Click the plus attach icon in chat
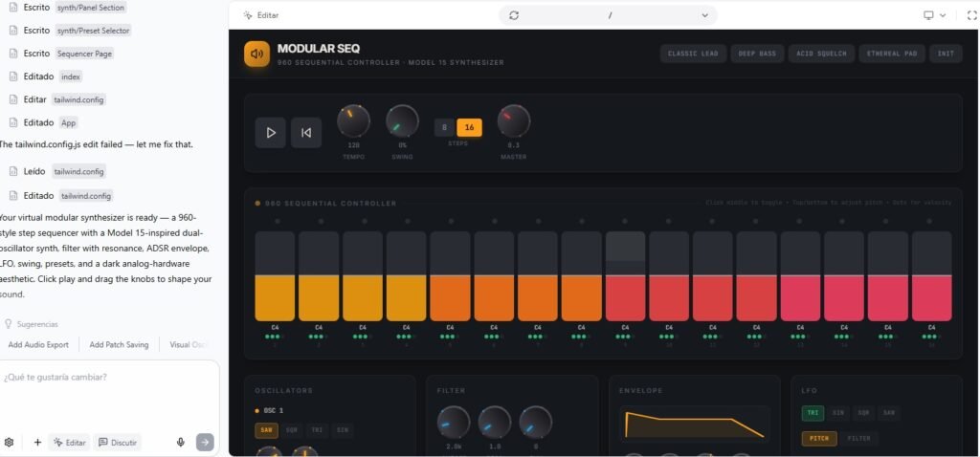This screenshot has height=457, width=980. tap(37, 442)
